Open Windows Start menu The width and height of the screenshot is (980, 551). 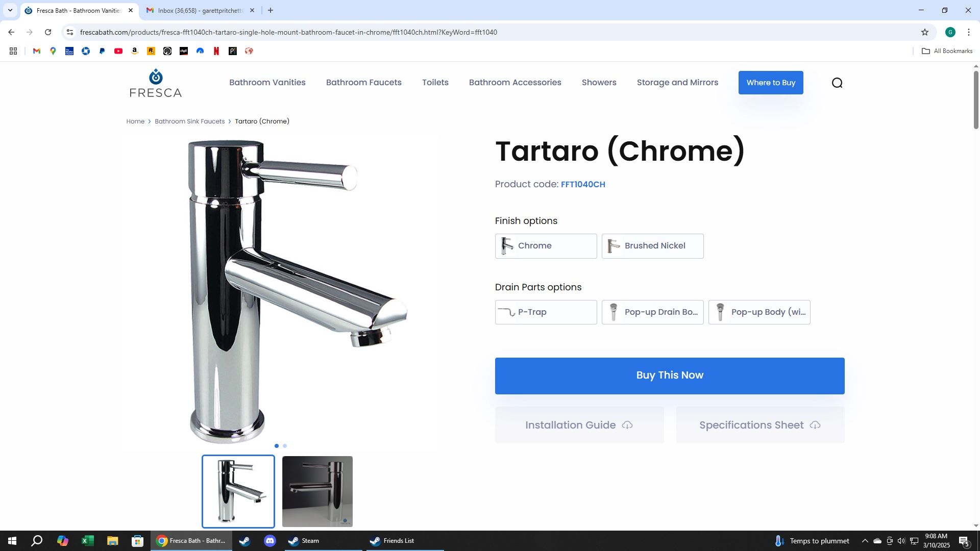point(12,541)
